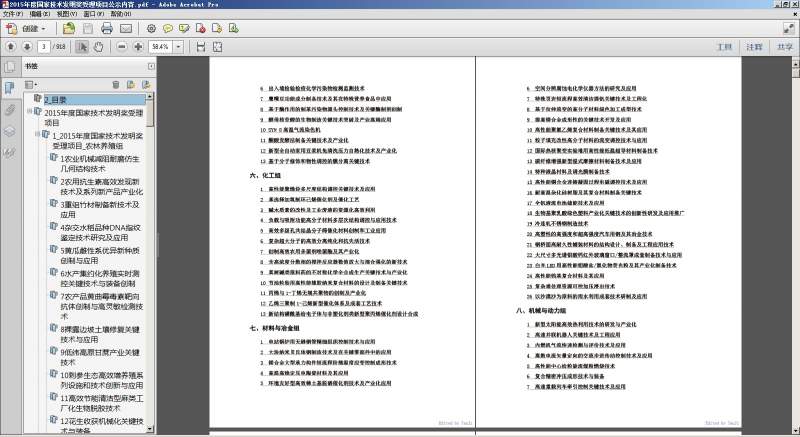Open the 创建 dropdown menu

[34, 29]
